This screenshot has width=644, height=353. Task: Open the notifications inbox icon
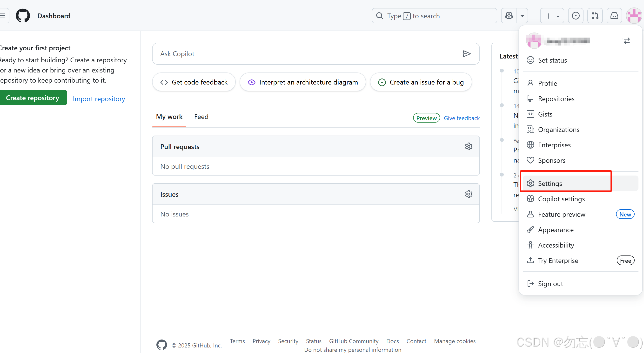614,15
